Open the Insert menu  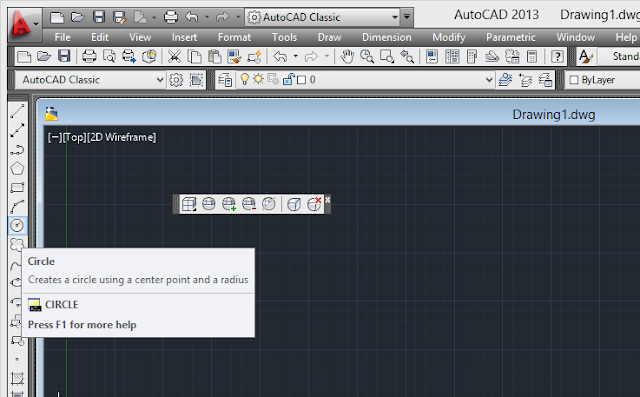[x=184, y=38]
